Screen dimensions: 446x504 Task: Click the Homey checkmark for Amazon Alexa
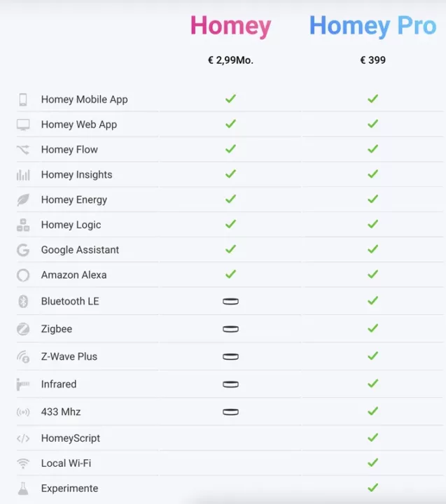pyautogui.click(x=230, y=274)
